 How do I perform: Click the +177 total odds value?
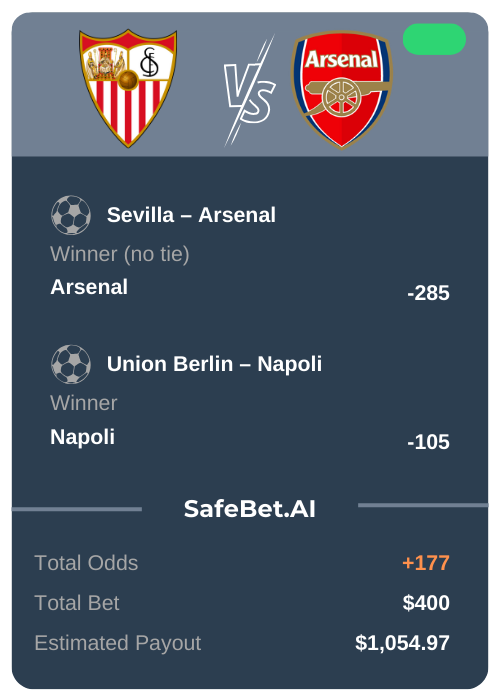[426, 563]
